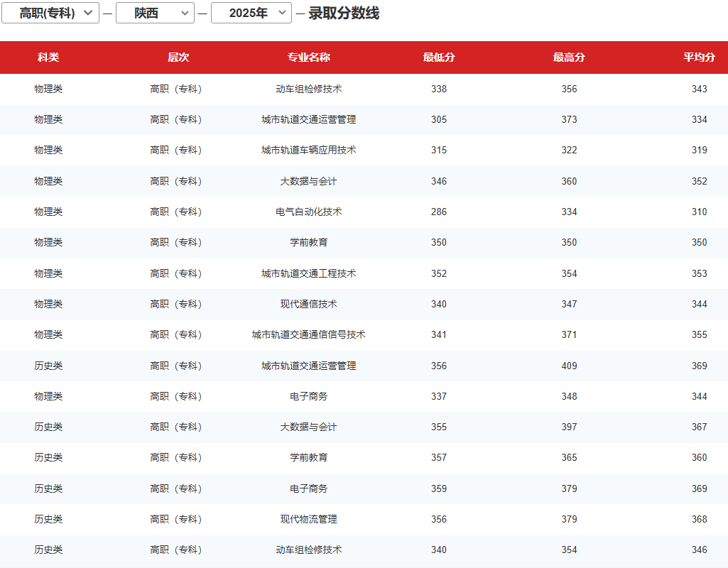The width and height of the screenshot is (728, 568).
Task: Click minimum score 341
Action: [439, 335]
